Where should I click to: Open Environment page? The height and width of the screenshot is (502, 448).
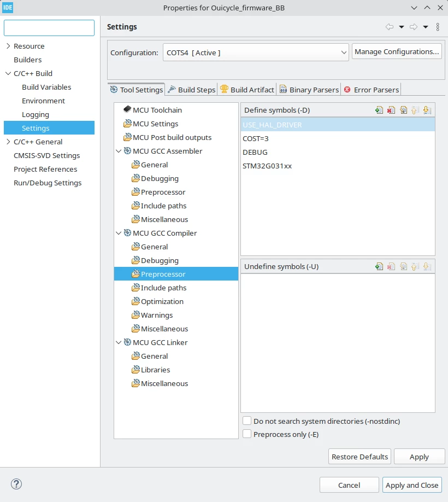point(43,101)
